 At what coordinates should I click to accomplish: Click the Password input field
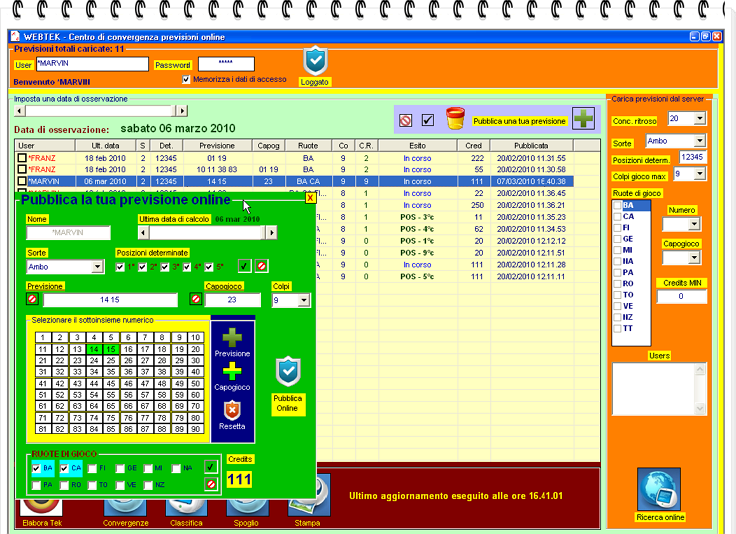[x=226, y=64]
